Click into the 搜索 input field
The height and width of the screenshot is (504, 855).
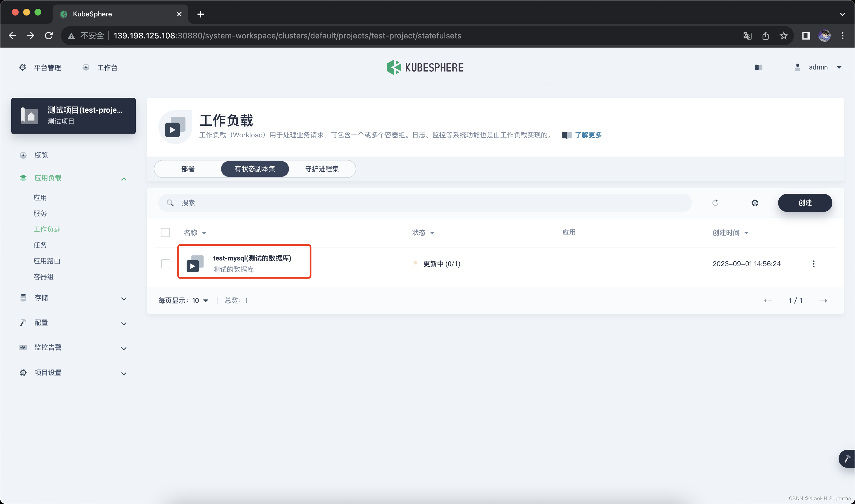(425, 203)
